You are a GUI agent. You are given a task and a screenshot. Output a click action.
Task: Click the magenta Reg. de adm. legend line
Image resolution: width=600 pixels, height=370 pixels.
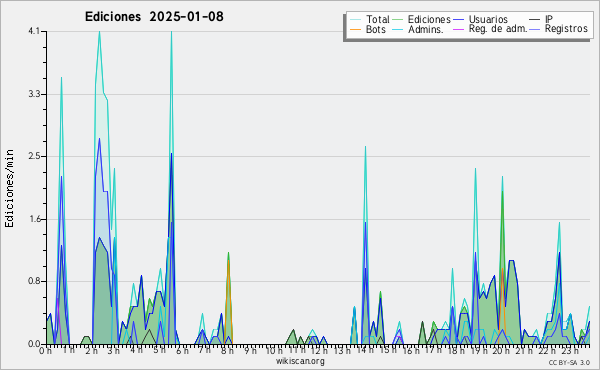point(458,29)
